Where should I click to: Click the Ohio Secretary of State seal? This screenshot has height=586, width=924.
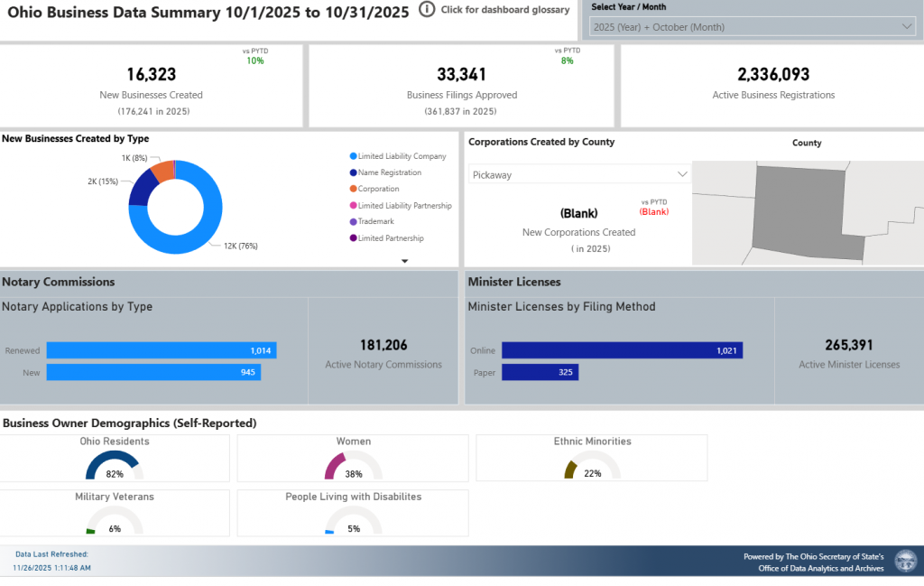tap(904, 562)
